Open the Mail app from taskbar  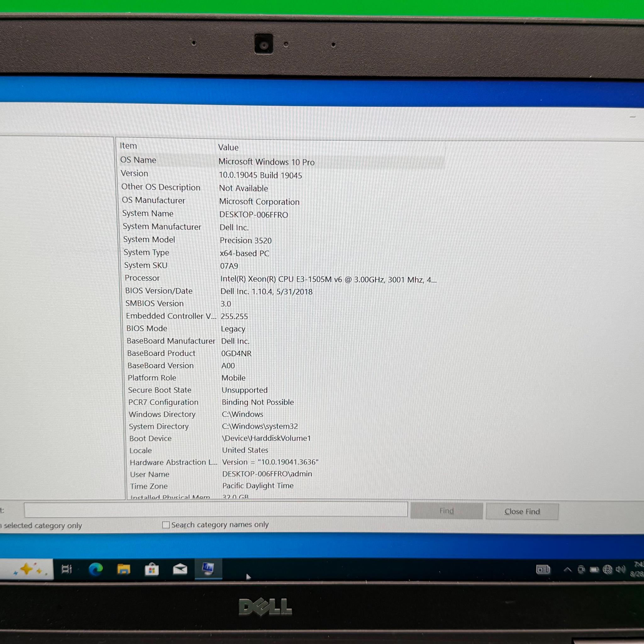tap(180, 569)
